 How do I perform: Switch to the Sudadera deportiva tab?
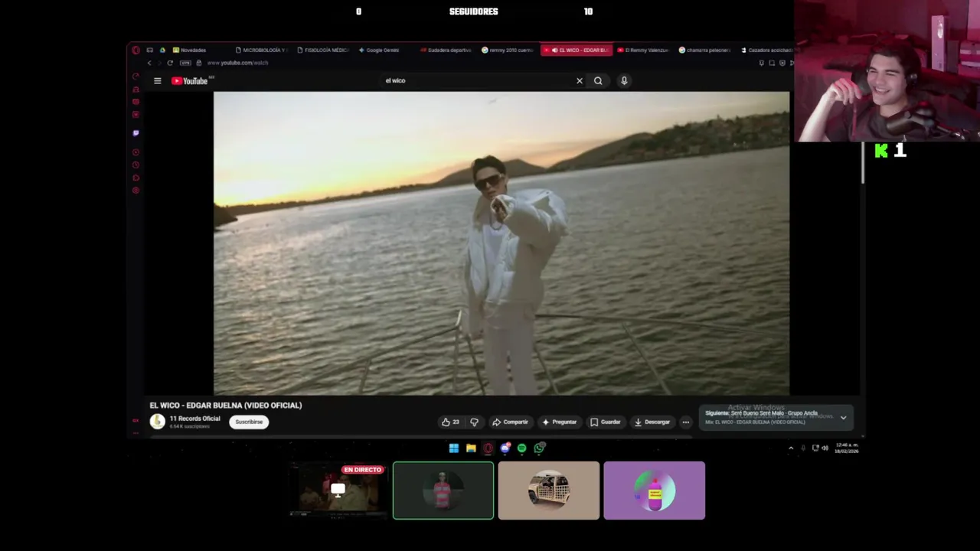(445, 50)
